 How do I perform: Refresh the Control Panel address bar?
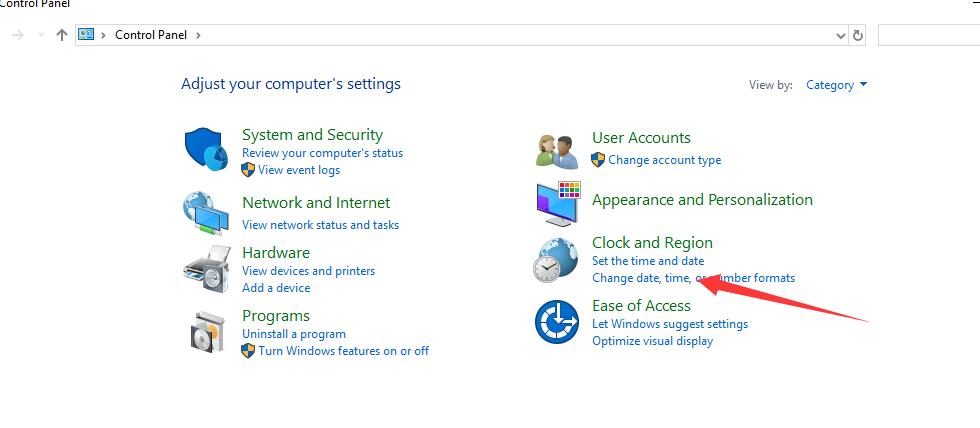pyautogui.click(x=857, y=35)
